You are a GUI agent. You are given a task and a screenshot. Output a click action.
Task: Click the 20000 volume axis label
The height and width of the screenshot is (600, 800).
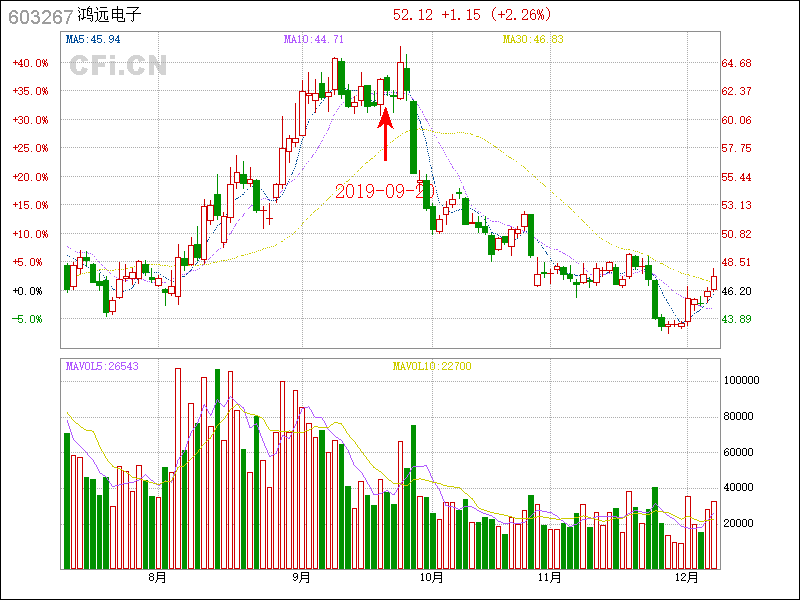[x=739, y=524]
